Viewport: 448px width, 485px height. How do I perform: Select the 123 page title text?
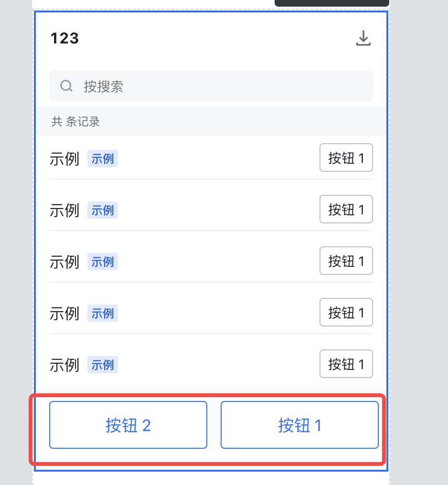(64, 38)
